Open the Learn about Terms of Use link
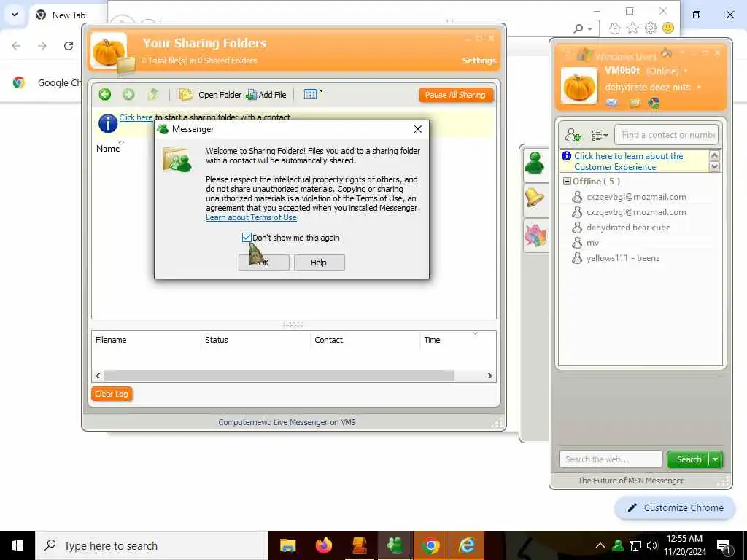 tap(251, 217)
